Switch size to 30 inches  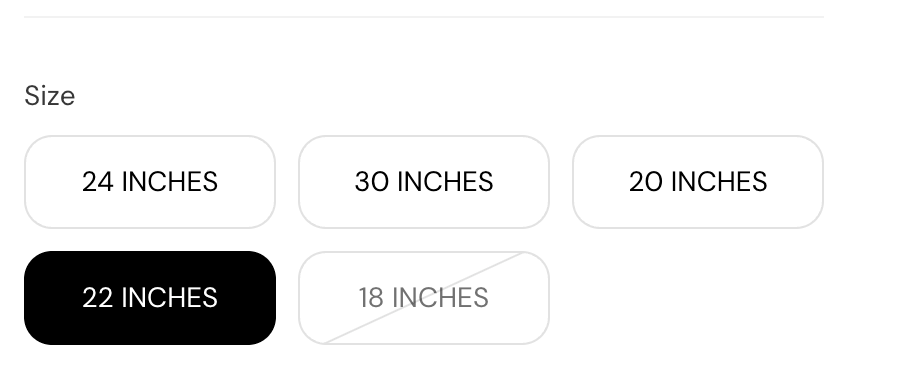pyautogui.click(x=424, y=182)
